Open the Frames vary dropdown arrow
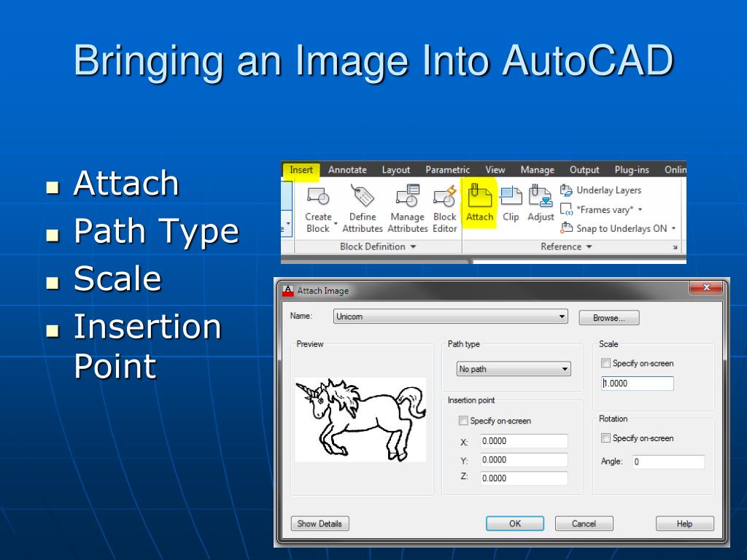Viewport: 747px width, 560px height. pos(640,209)
